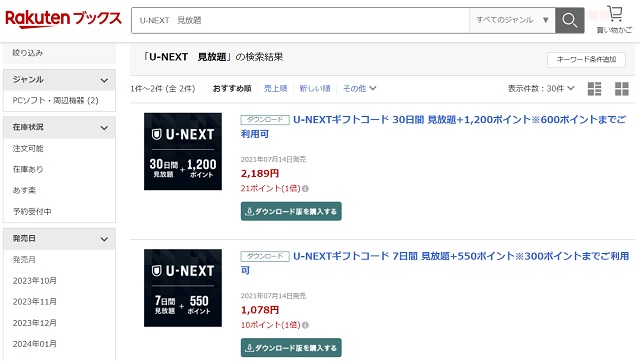Click the キーワード条件追加 button
The image size is (640, 361).
(586, 60)
